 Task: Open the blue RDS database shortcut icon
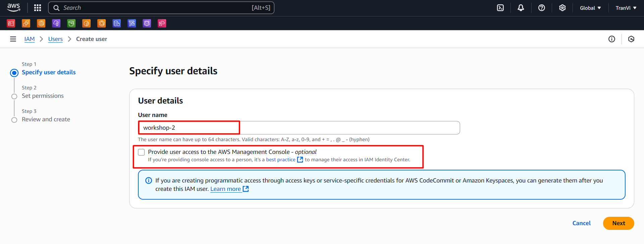[116, 23]
